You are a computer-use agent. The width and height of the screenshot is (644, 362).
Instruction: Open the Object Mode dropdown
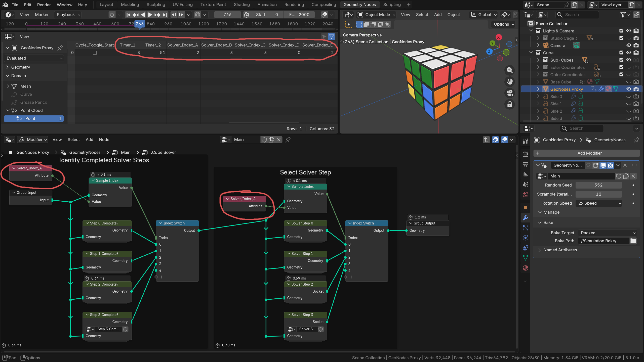[376, 15]
